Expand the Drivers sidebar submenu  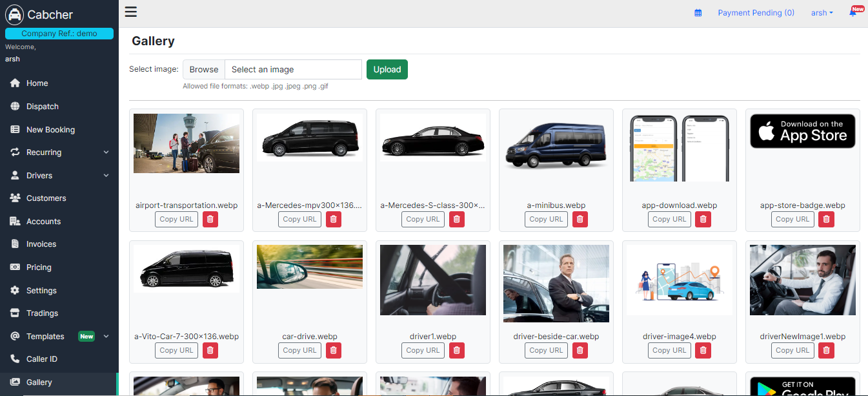pos(106,176)
